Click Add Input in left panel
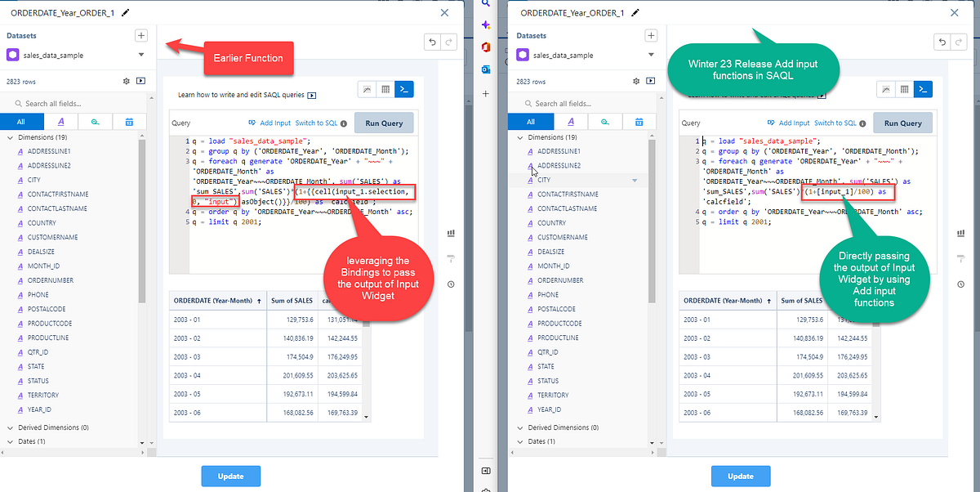This screenshot has width=980, height=492. 269,123
